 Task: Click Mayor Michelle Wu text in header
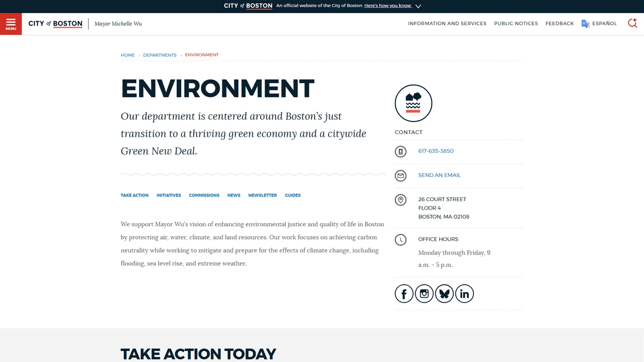pos(118,24)
